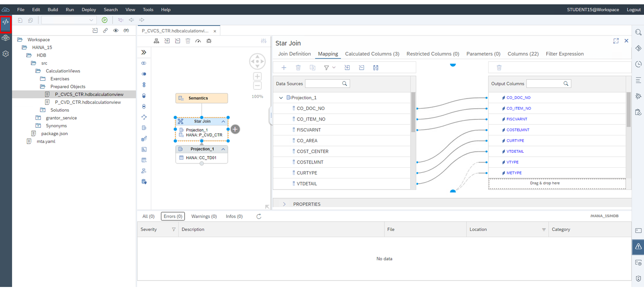The image size is (644, 291).
Task: Click the Save All icon in toolbar
Action: point(31,20)
